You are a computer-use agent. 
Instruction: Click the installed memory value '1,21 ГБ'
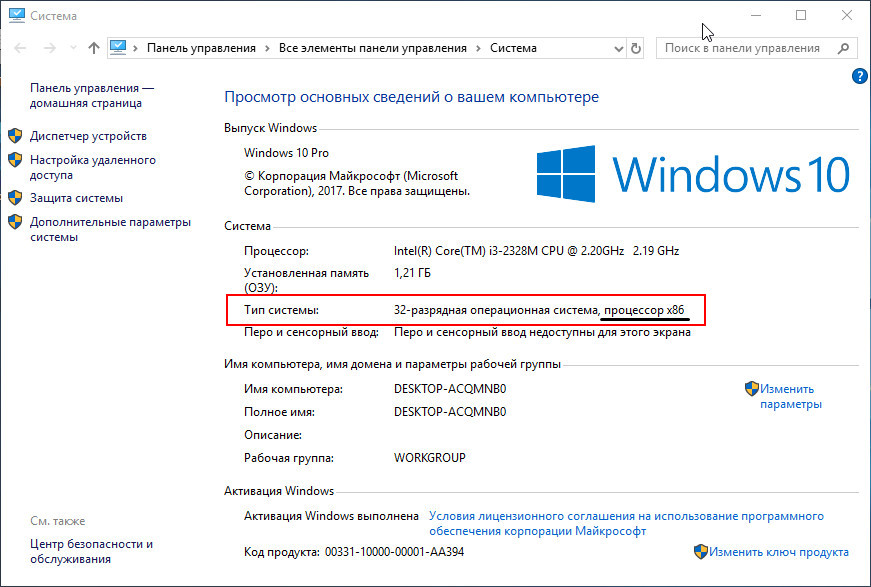412,273
